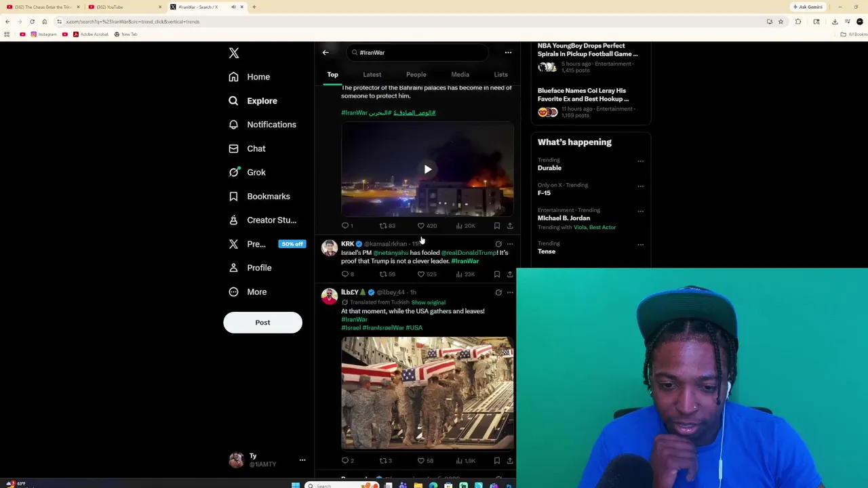Open more options for F-15 trend
The height and width of the screenshot is (488, 868).
[640, 186]
